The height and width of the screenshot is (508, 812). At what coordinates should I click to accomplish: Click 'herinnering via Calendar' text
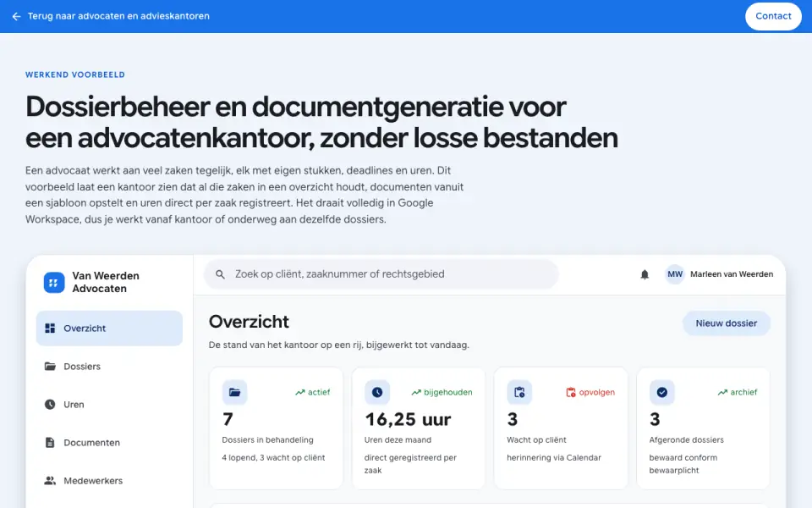click(553, 458)
